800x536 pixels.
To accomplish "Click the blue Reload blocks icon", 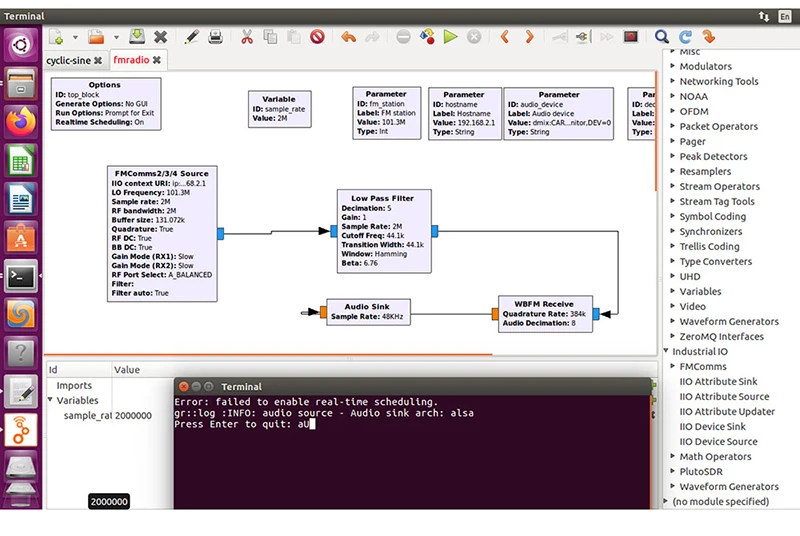I will point(685,37).
